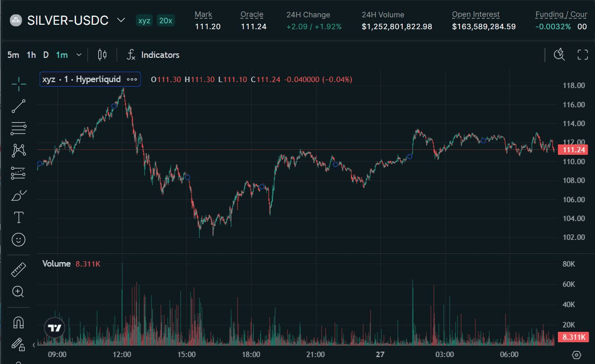Viewport: 595px width, 364px height.
Task: Toggle lock all drawing tools
Action: [18, 344]
